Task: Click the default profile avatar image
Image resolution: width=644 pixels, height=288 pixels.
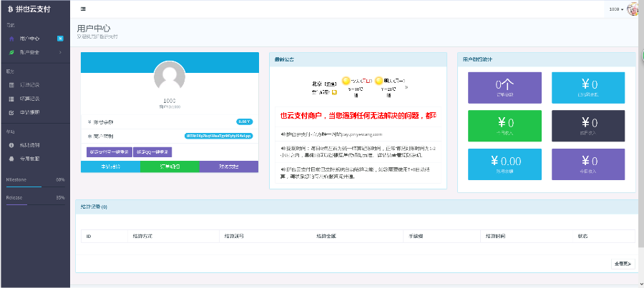Action: coord(169,76)
